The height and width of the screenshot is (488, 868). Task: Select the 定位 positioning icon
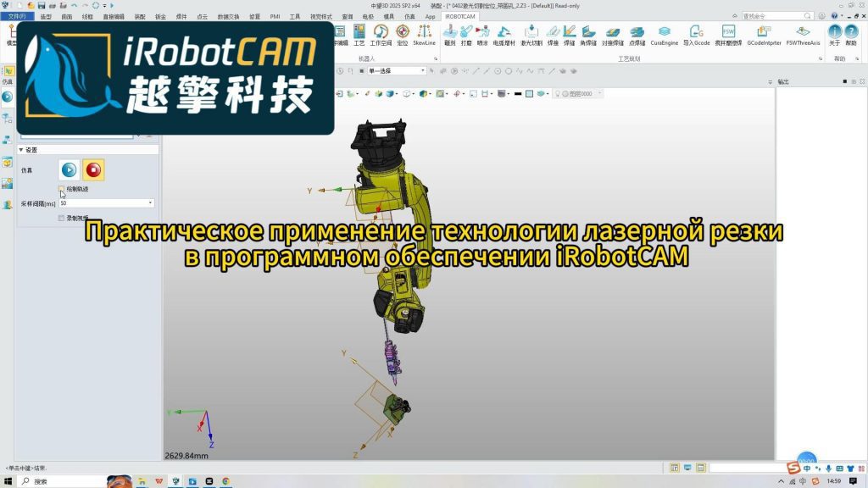click(403, 35)
